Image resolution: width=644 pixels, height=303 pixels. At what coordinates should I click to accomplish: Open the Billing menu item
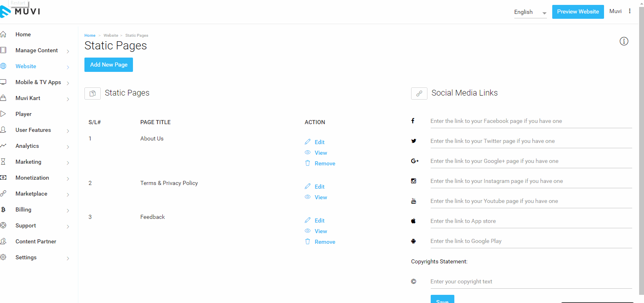pos(23,209)
